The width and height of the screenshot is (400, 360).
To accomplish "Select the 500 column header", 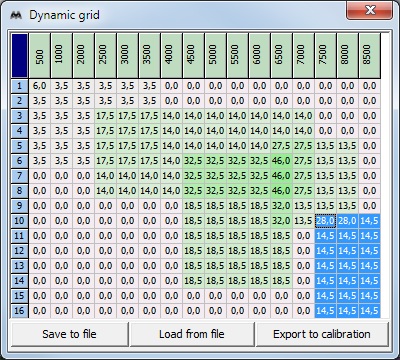I will click(40, 55).
